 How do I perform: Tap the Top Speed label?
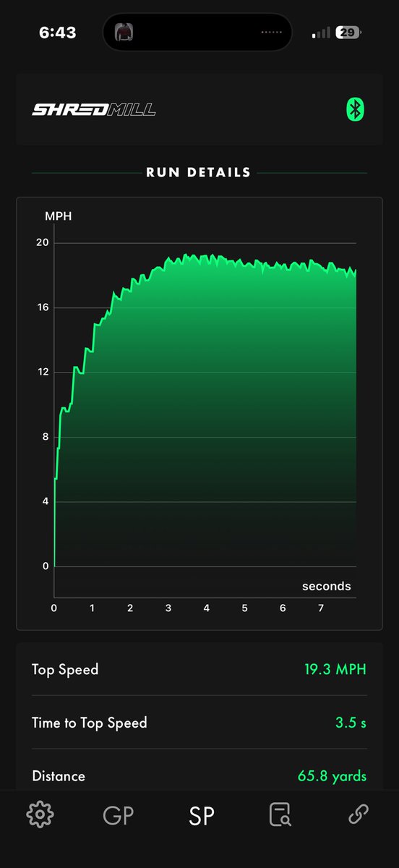click(x=65, y=669)
